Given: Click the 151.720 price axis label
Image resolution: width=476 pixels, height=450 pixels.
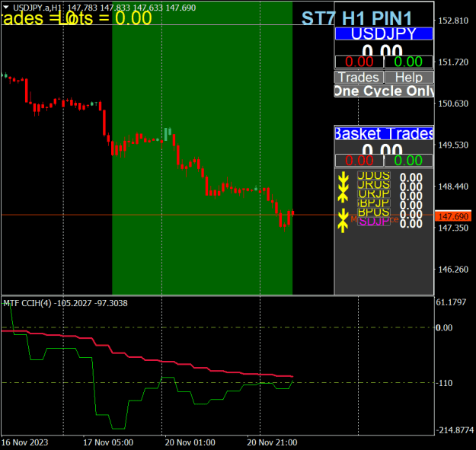Looking at the screenshot, I should 453,62.
